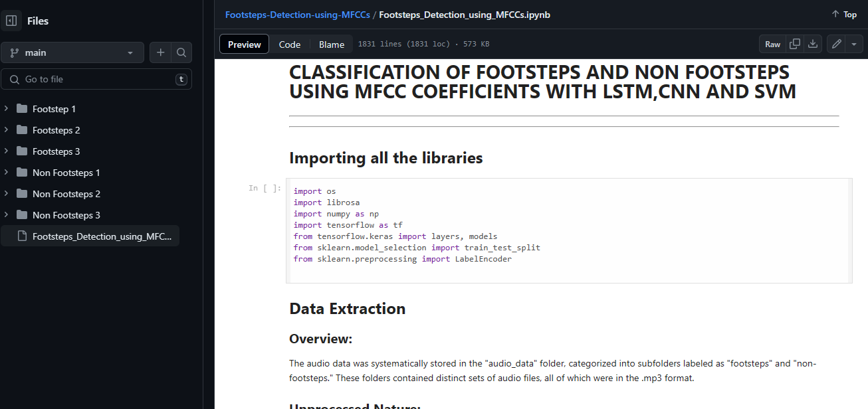
Task: Edit this file with pencil icon
Action: pos(836,44)
